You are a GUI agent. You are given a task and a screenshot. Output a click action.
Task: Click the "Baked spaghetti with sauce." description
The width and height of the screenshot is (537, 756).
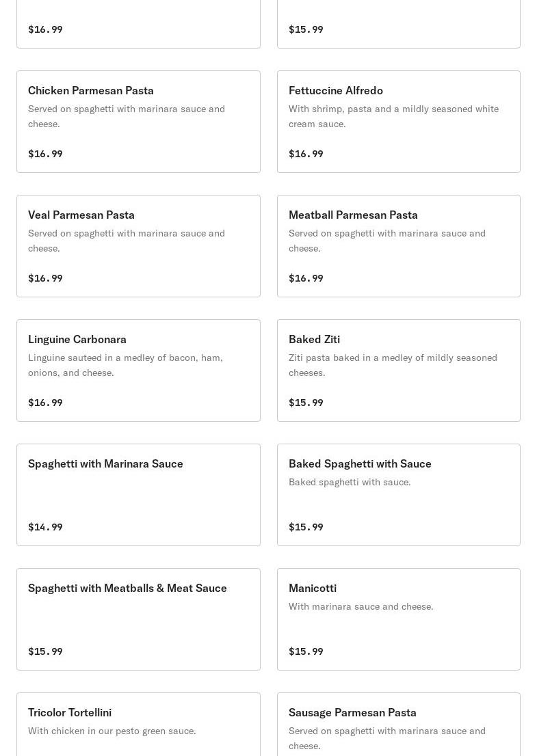pyautogui.click(x=350, y=482)
